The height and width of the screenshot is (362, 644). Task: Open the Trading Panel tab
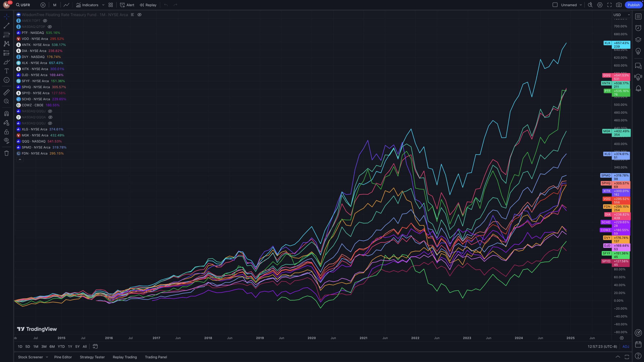tap(156, 357)
